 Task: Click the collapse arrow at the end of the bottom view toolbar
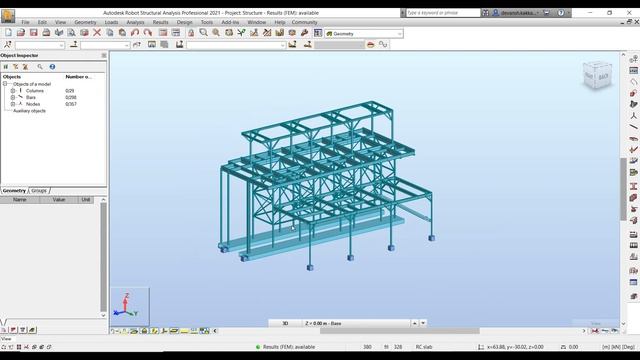215,331
